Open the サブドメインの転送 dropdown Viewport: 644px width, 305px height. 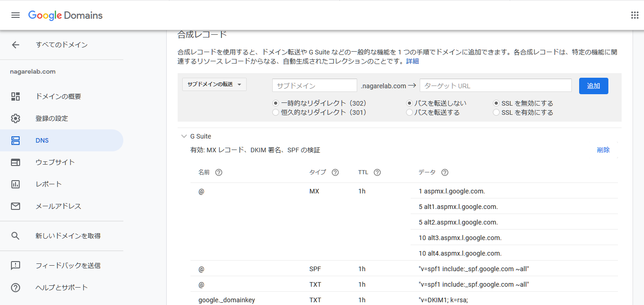(x=214, y=85)
